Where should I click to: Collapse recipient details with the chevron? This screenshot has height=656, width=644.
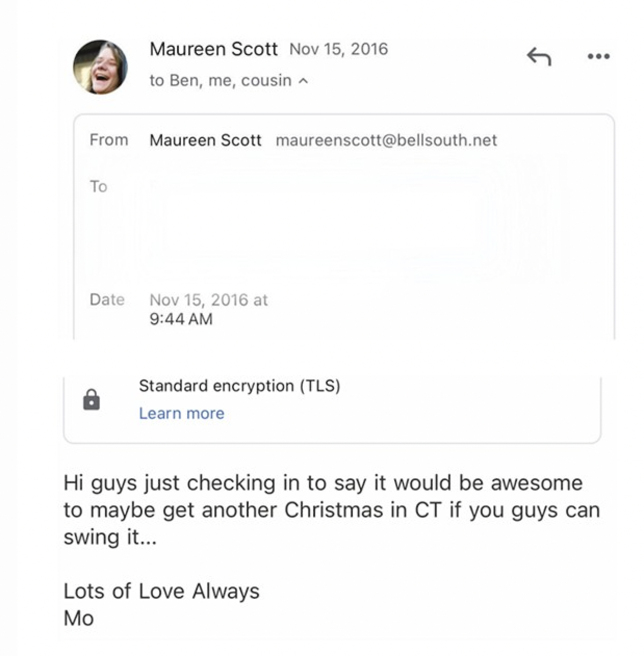pyautogui.click(x=303, y=81)
